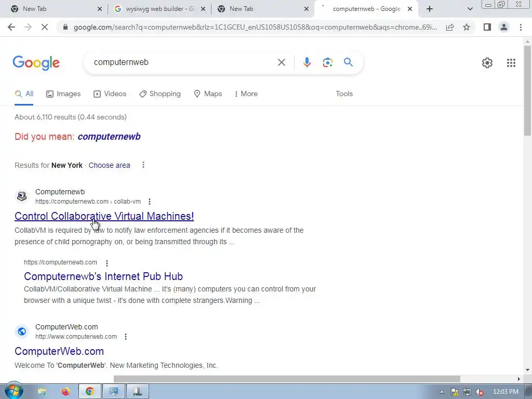Switch to wysiwyg web builder tab
This screenshot has width=532, height=399.
tap(159, 9)
